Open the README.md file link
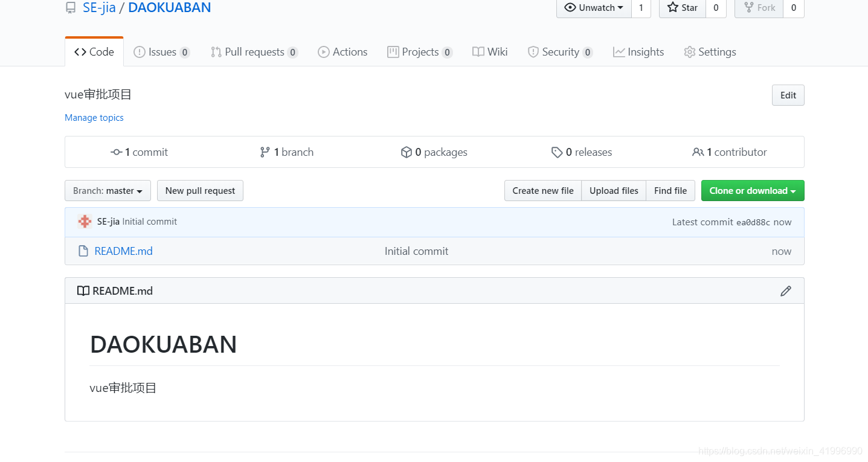Image resolution: width=868 pixels, height=462 pixels. point(124,251)
